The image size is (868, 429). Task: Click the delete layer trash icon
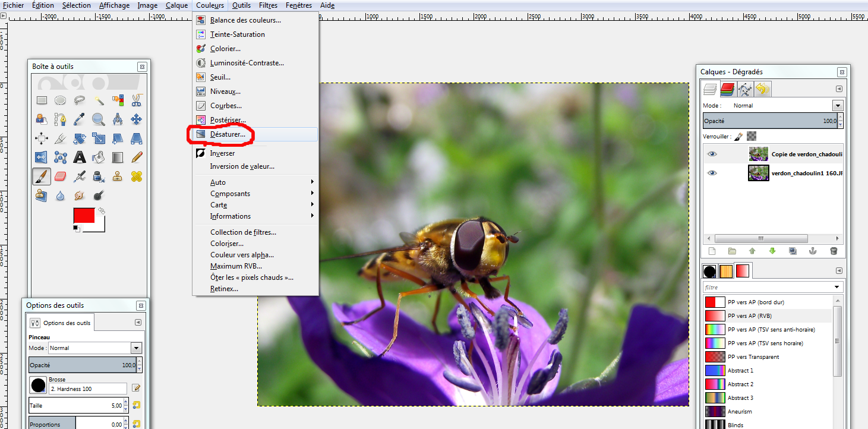coord(834,251)
